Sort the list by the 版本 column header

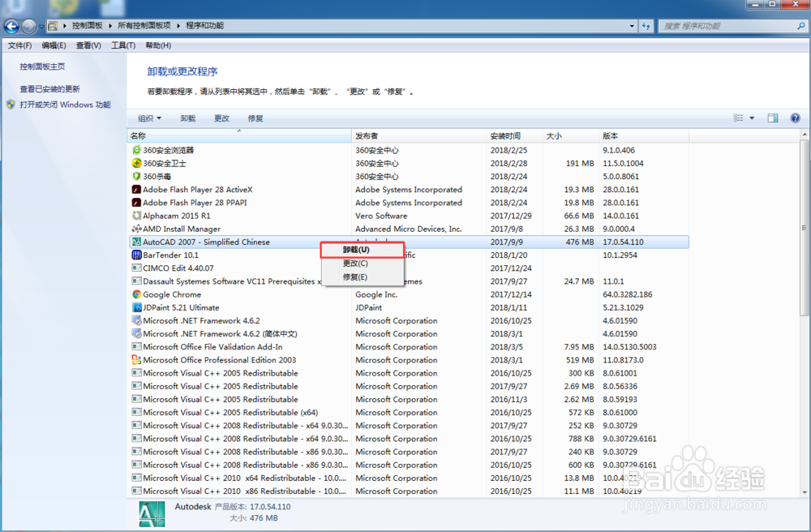[644, 136]
